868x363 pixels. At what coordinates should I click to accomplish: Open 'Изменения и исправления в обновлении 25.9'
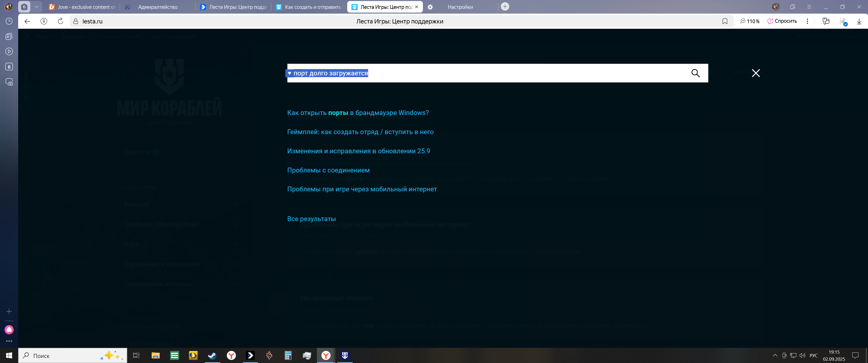click(x=359, y=151)
